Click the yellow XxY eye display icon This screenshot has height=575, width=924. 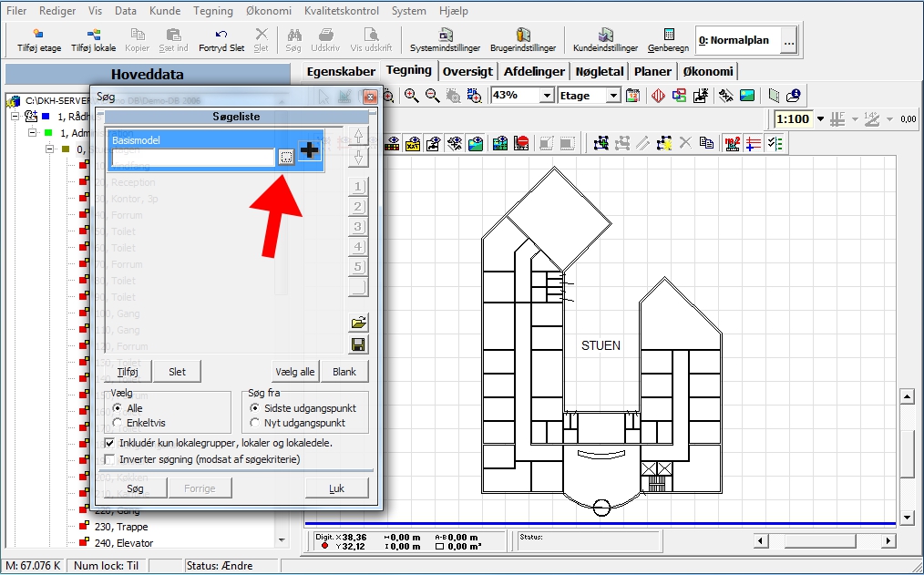tap(413, 143)
